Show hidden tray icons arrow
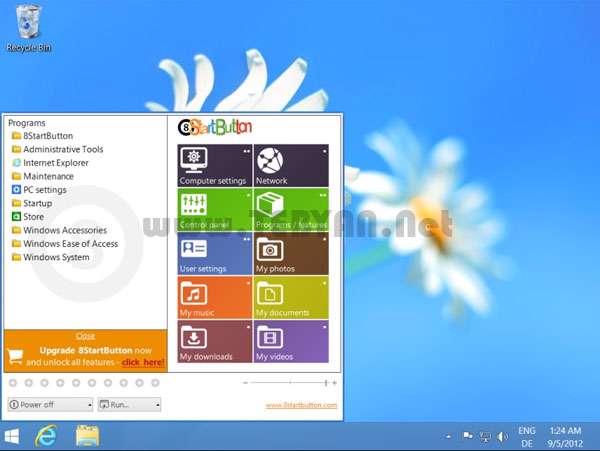The image size is (600, 451). point(448,436)
